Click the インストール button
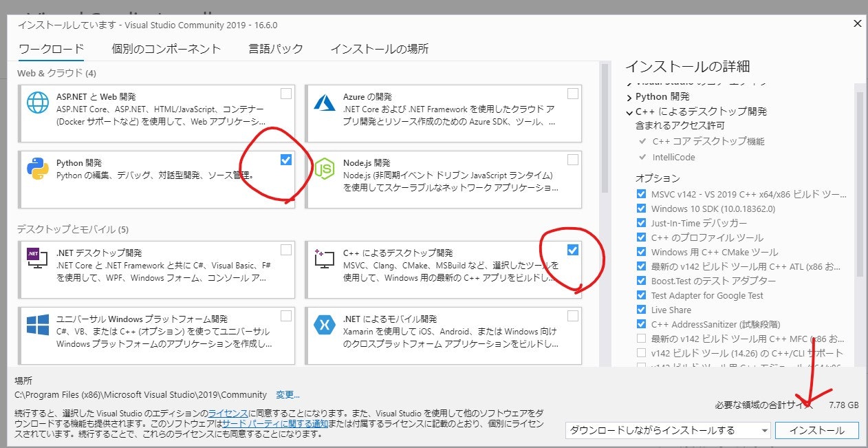Screen dimensions: 868x448 817,430
